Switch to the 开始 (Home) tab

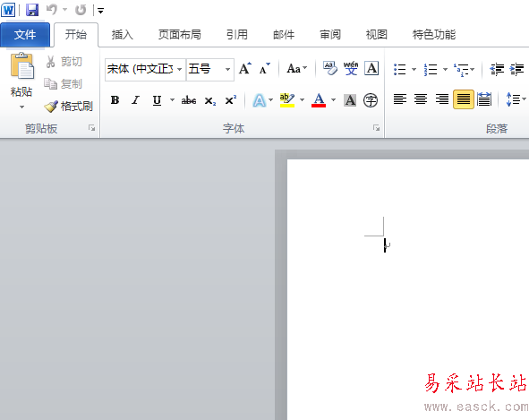(76, 34)
